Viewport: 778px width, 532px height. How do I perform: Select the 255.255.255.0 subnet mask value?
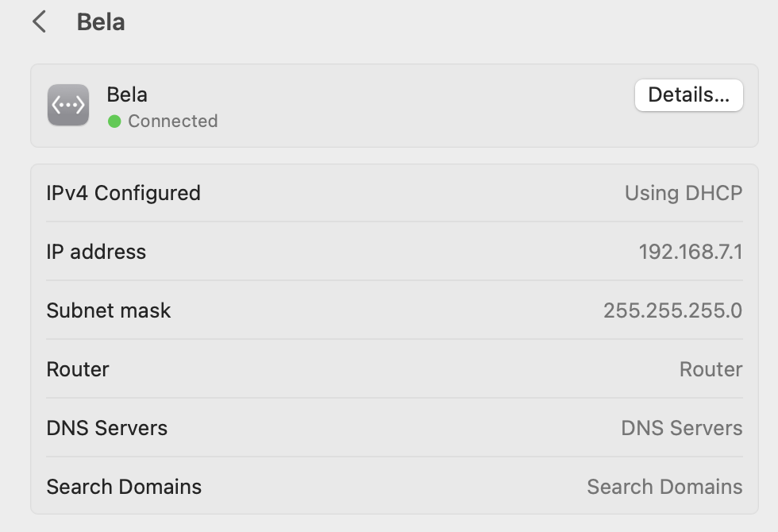point(672,310)
